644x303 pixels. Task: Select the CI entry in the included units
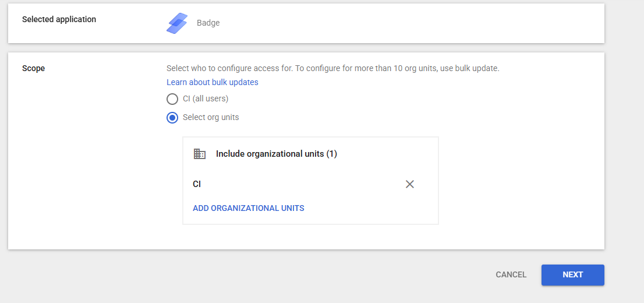pyautogui.click(x=197, y=184)
